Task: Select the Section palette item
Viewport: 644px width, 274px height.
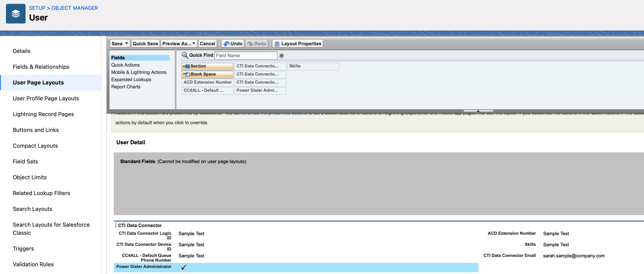Action: [x=207, y=66]
